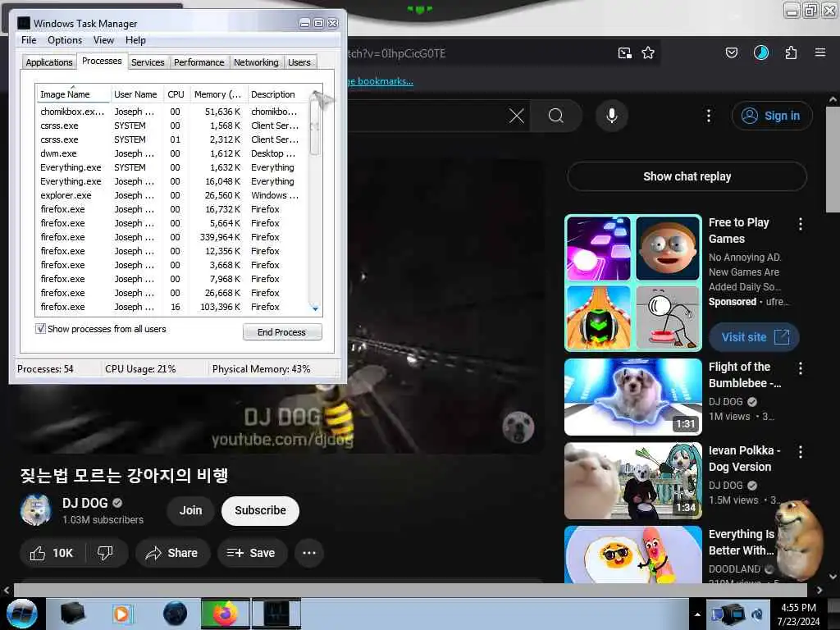Dislike the video with thumbs-down icon
The height and width of the screenshot is (630, 840).
click(105, 553)
